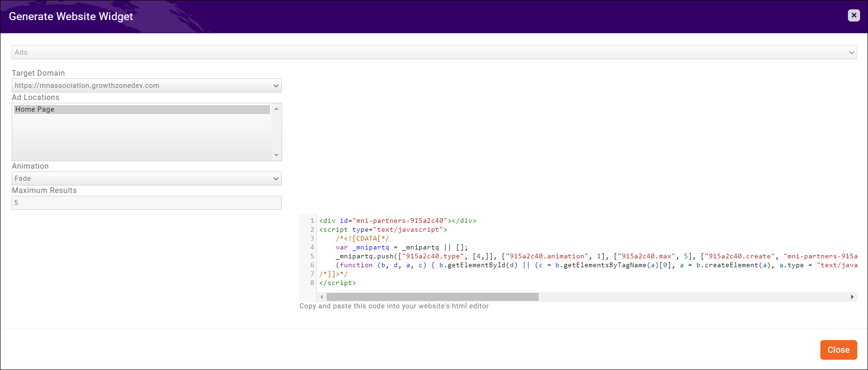868x370 pixels.
Task: Select Home Page in Ad Locations list
Action: (142, 109)
